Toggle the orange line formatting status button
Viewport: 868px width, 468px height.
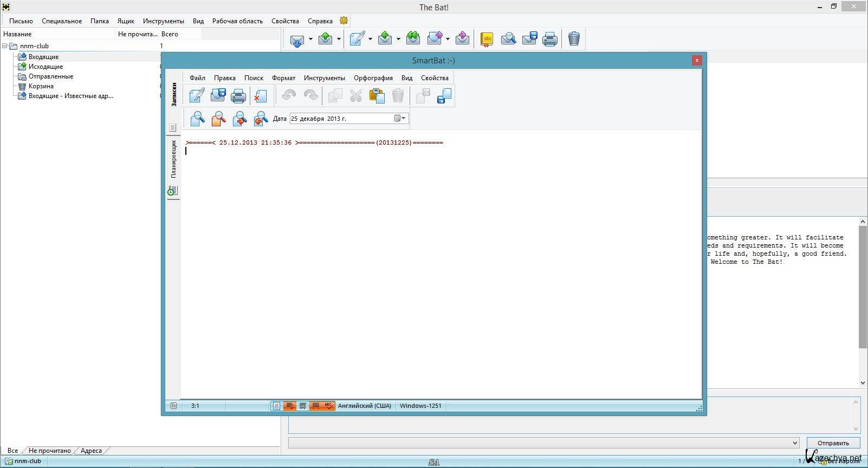click(316, 406)
